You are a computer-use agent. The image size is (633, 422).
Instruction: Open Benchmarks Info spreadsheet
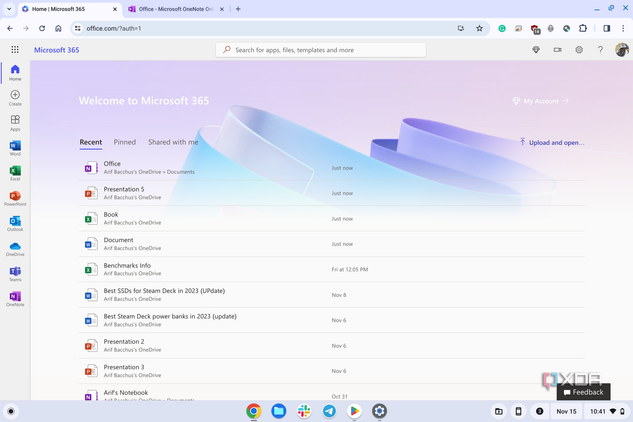[x=331, y=269]
